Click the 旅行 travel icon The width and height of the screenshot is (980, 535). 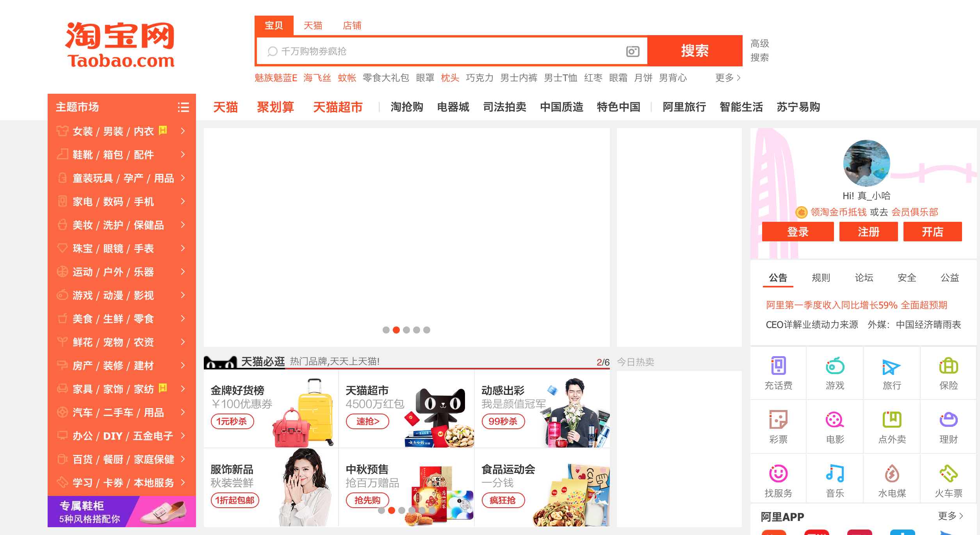click(x=892, y=372)
